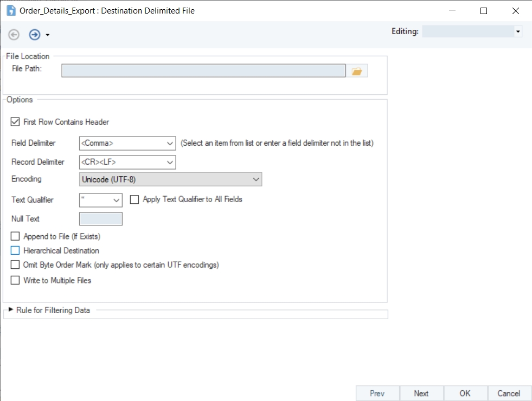The image size is (532, 401).
Task: Expand Rule for Filtering Data section
Action: pyautogui.click(x=11, y=310)
